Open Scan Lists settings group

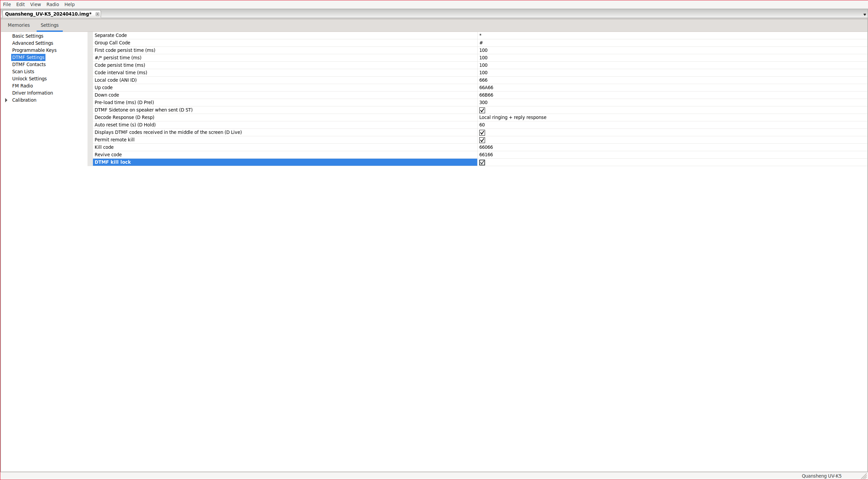(23, 72)
